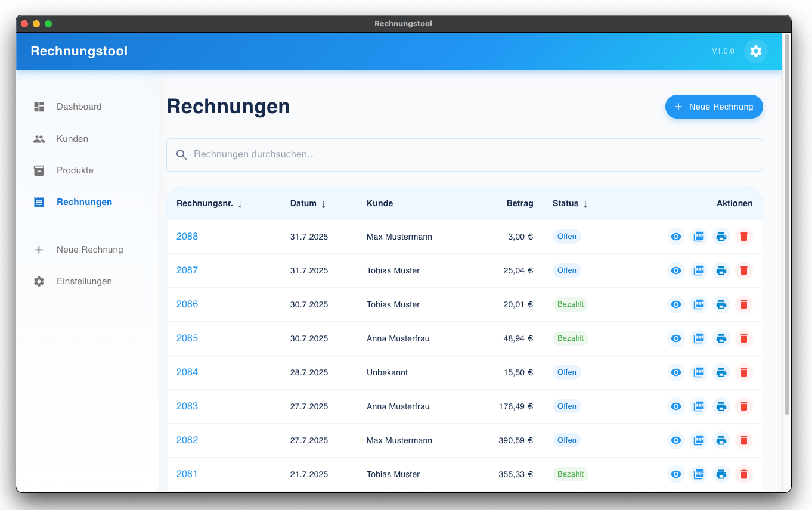Screen dimensions: 812x510
Task: Delete invoice 2083
Action: pyautogui.click(x=744, y=406)
